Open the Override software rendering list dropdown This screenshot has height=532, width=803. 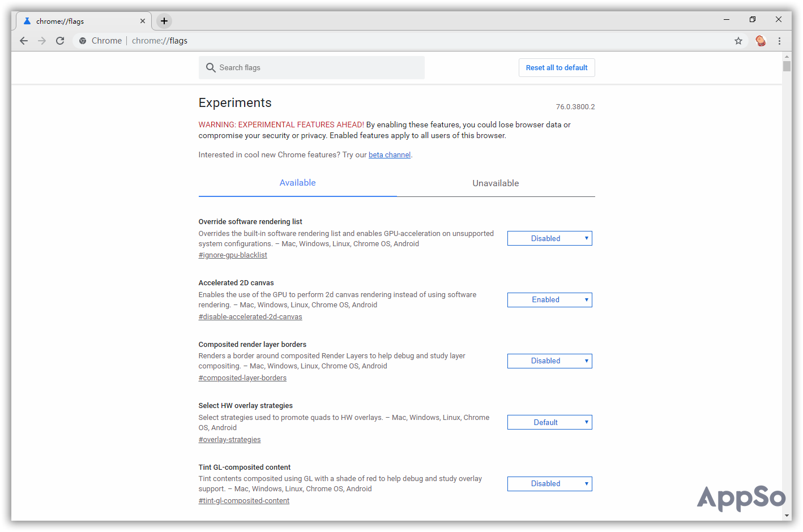[550, 238]
